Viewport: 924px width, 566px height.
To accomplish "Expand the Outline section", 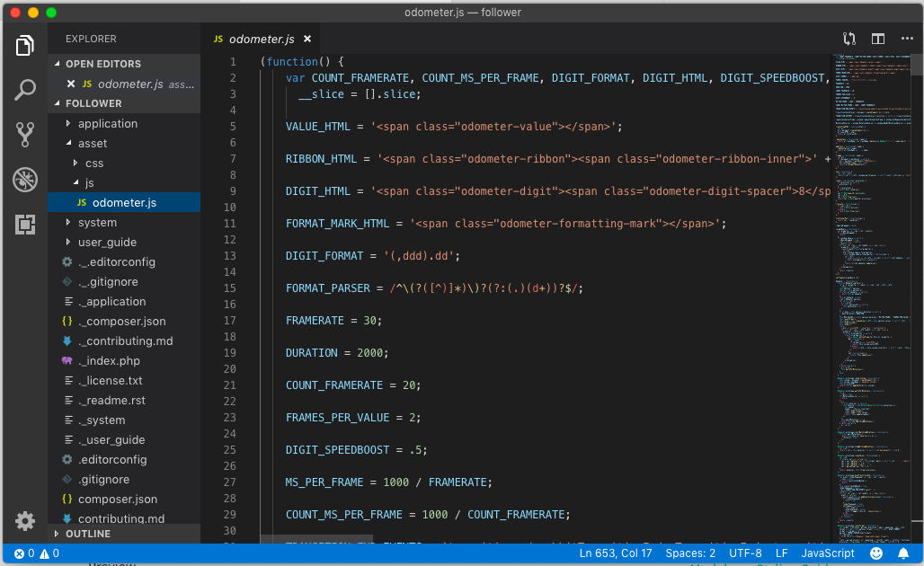I will click(x=124, y=534).
